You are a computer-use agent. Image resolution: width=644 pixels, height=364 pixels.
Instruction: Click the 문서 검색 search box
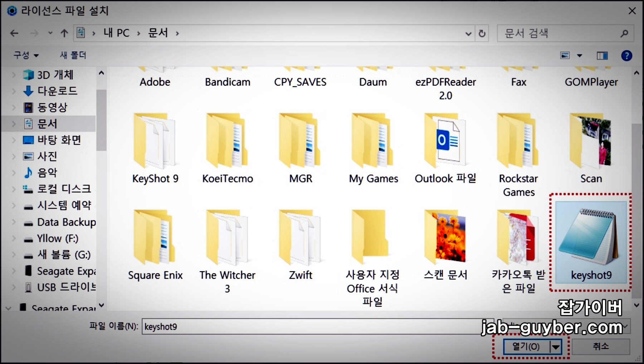tap(565, 33)
